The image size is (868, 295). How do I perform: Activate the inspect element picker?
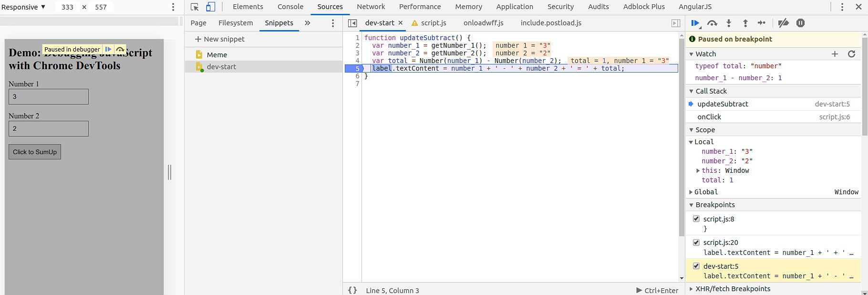[x=195, y=7]
